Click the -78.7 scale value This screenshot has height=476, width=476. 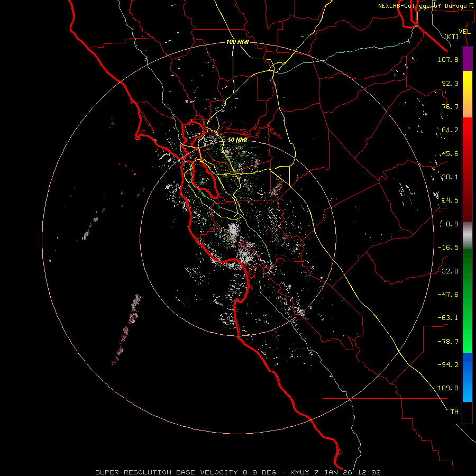(x=448, y=342)
